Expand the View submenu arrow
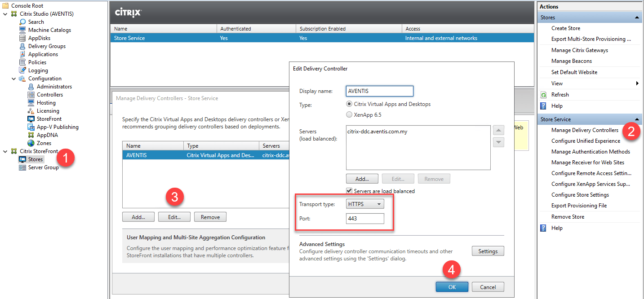Viewport: 644px width, 299px height. point(637,84)
